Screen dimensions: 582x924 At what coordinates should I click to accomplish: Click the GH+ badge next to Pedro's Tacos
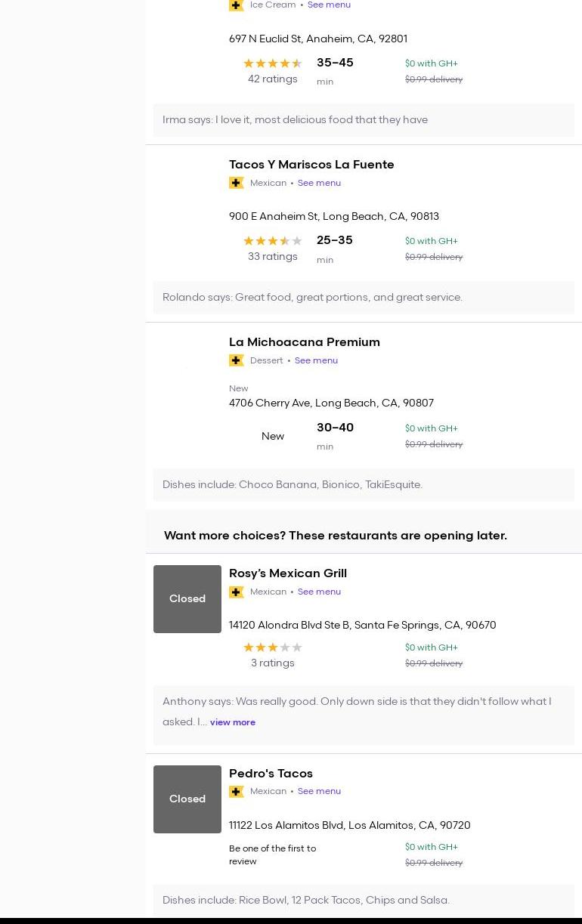click(237, 792)
